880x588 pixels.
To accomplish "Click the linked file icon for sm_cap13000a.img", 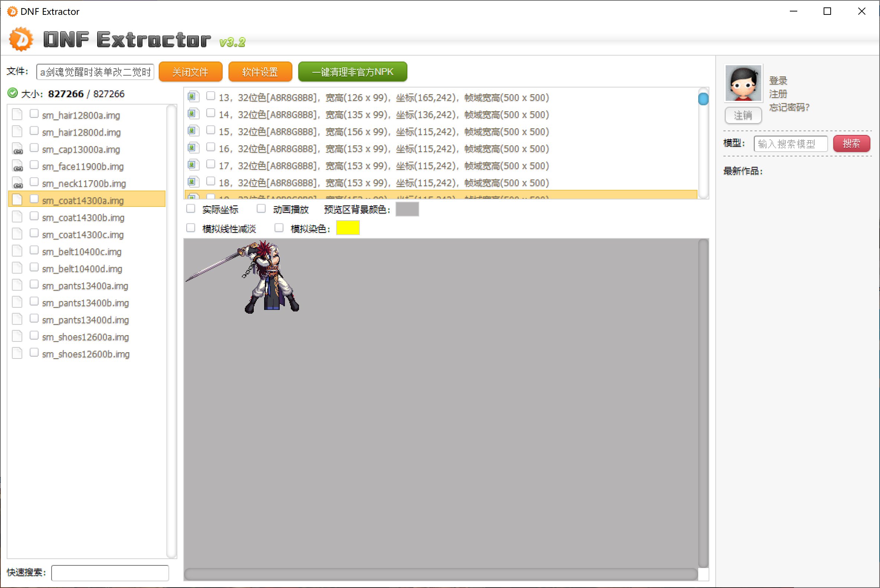I will [x=17, y=149].
